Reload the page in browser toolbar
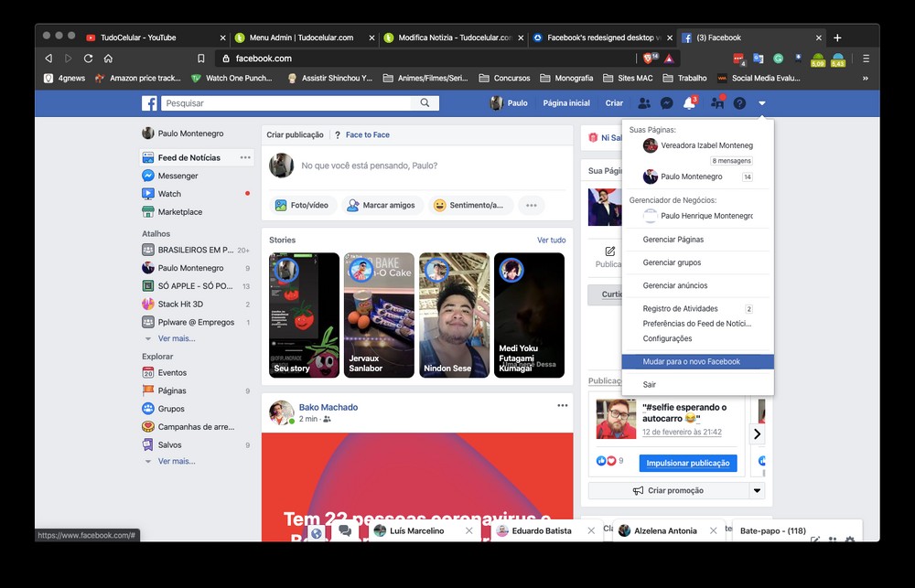Screen dimensions: 915x588 [x=88, y=59]
